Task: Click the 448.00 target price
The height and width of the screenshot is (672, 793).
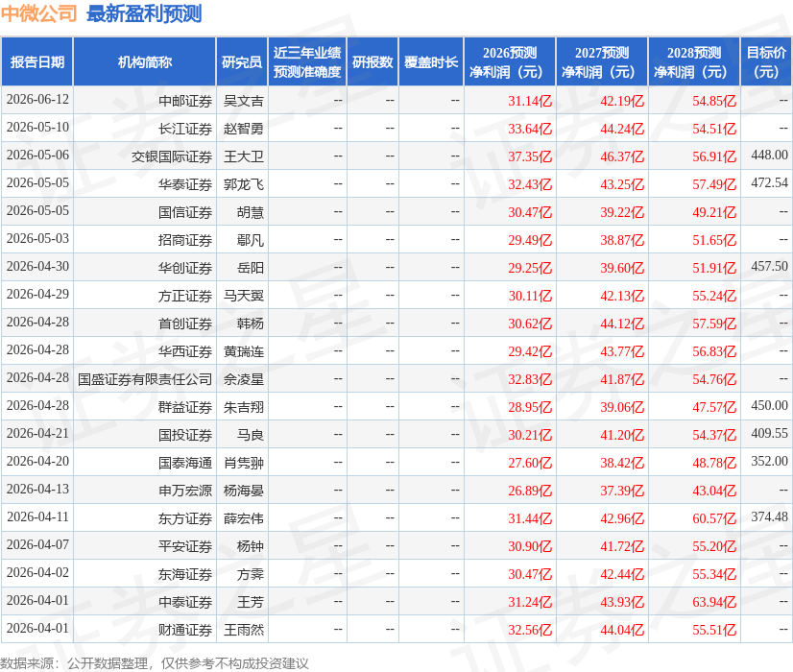Action: 769,156
